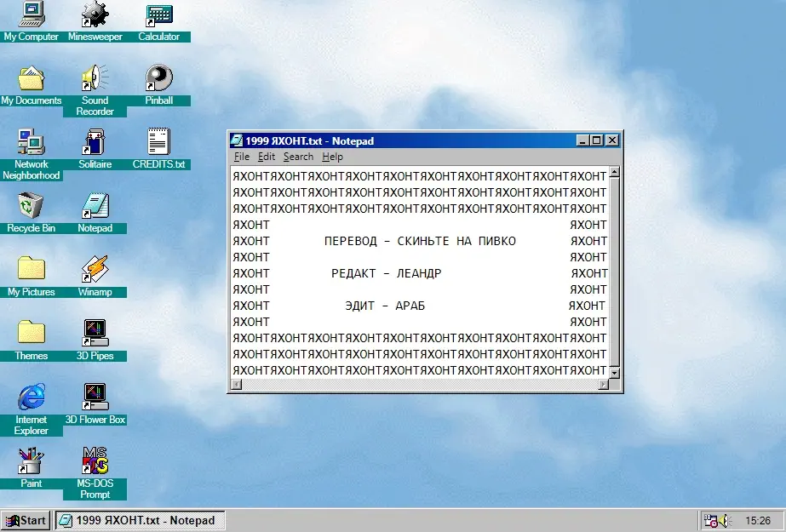
Task: Click the volume speaker tray icon
Action: pyautogui.click(x=726, y=521)
